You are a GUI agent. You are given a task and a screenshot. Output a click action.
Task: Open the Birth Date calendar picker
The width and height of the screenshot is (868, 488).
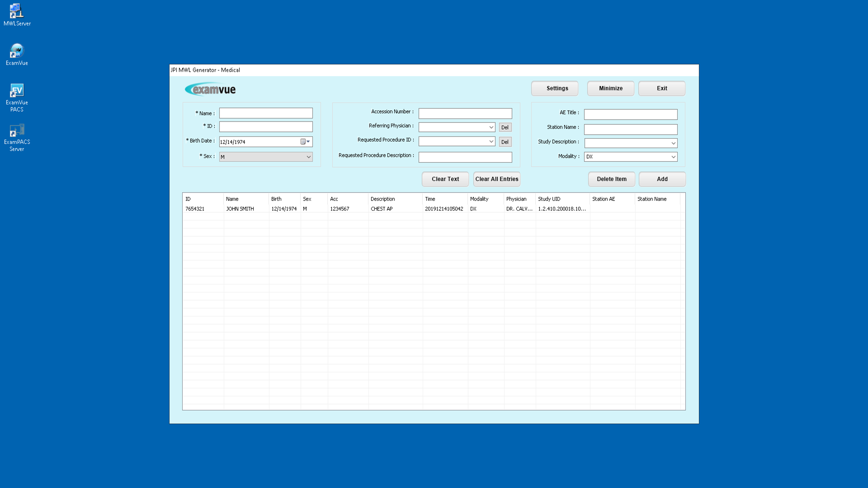pos(305,142)
